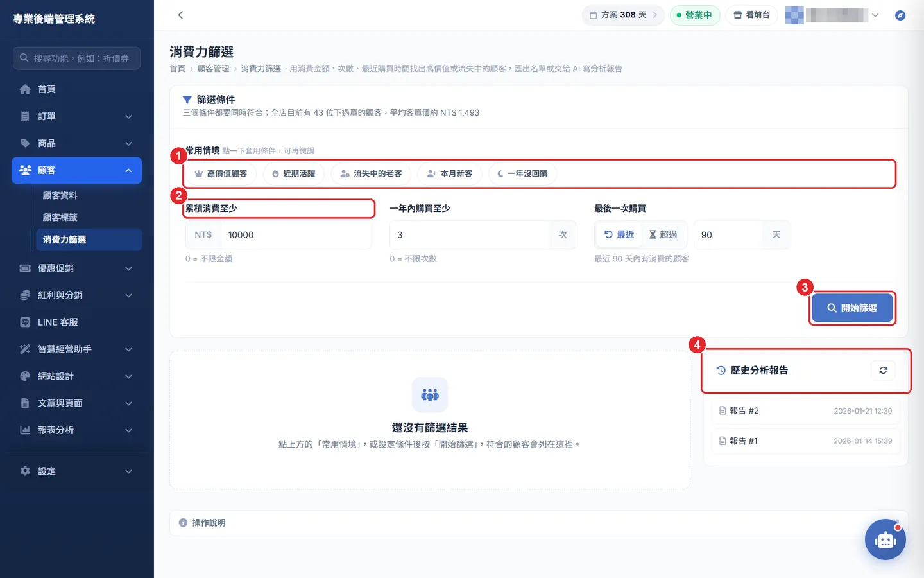
Task: Click the 開始篩選 button
Action: click(852, 308)
